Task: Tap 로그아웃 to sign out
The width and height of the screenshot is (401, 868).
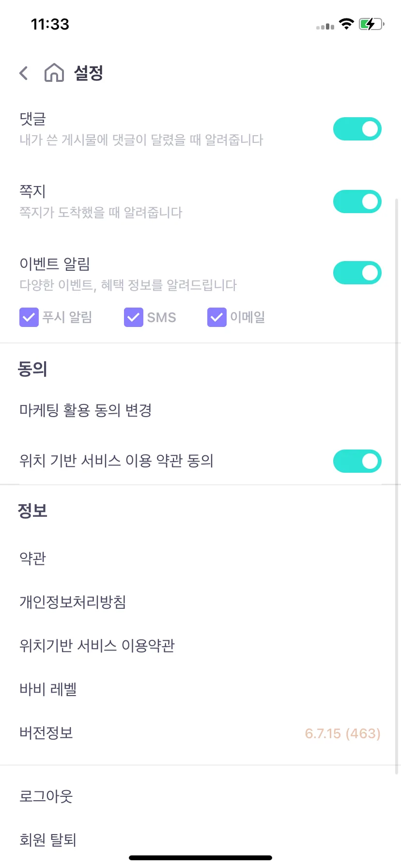Action: tap(200, 796)
